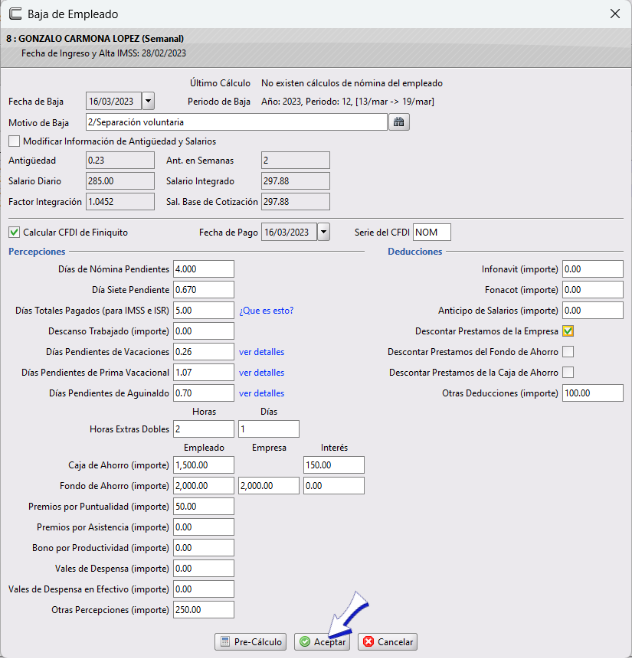Viewport: 632px width, 658px height.
Task: Close the Baja de Empleado dialog
Action: pos(615,14)
